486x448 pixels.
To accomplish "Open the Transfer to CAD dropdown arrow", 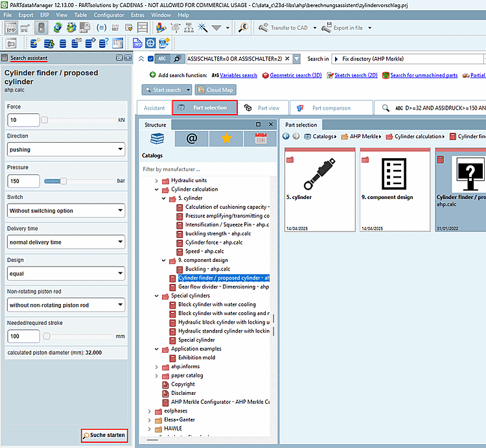I will (x=315, y=28).
